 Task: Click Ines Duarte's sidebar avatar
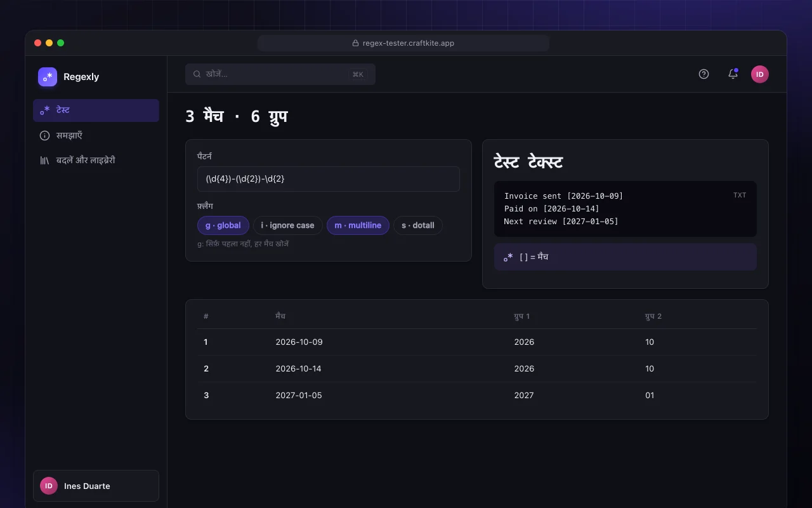[x=49, y=486]
